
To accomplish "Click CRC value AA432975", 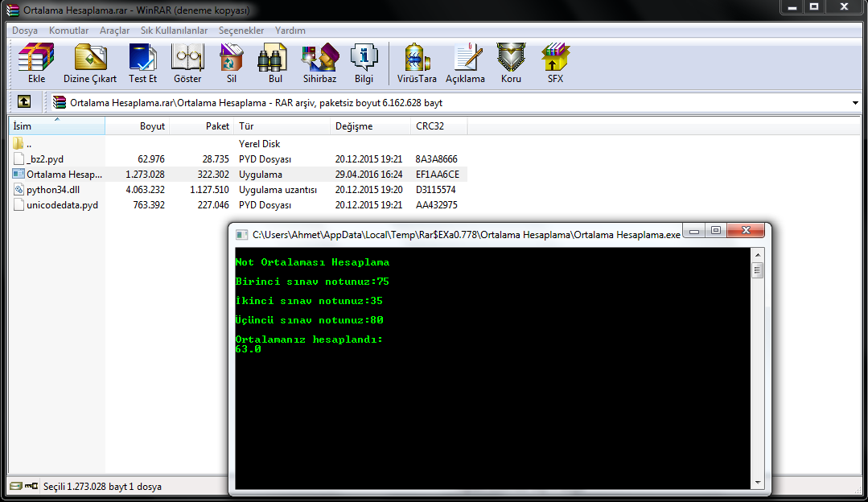I will [437, 205].
